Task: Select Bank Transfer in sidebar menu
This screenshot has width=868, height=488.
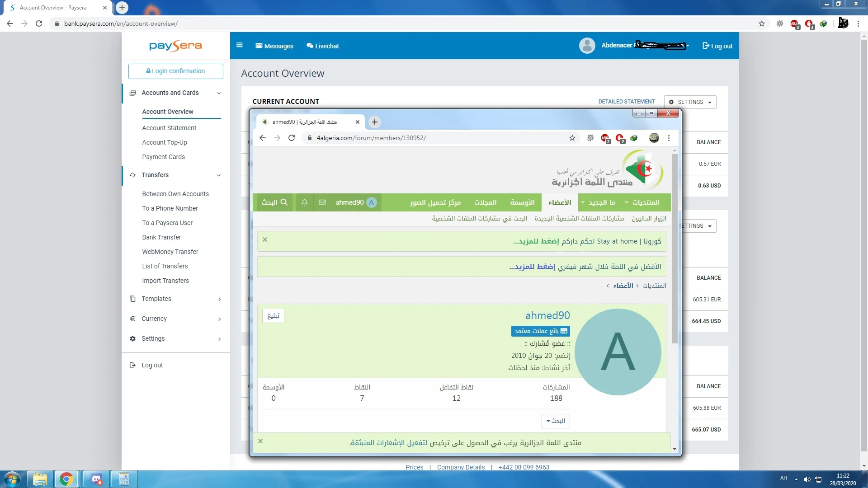Action: (161, 237)
